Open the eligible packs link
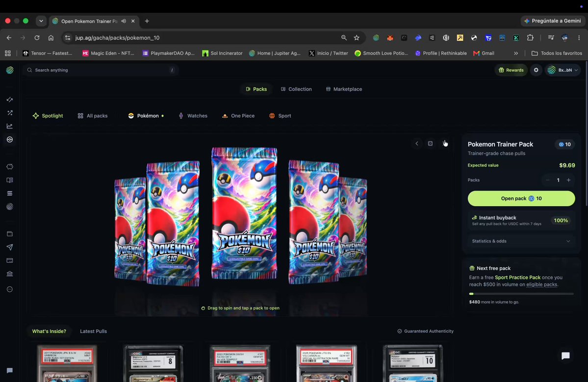The width and height of the screenshot is (588, 382). pyautogui.click(x=541, y=284)
